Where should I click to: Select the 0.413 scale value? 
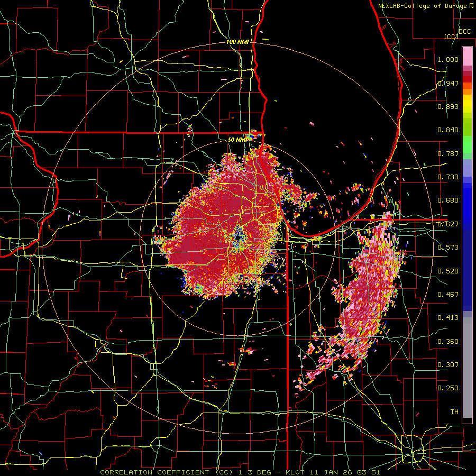pos(448,318)
